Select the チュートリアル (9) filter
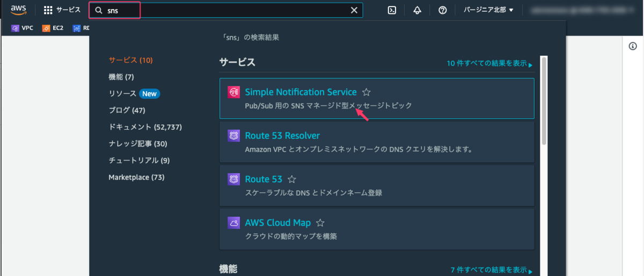 pyautogui.click(x=139, y=160)
